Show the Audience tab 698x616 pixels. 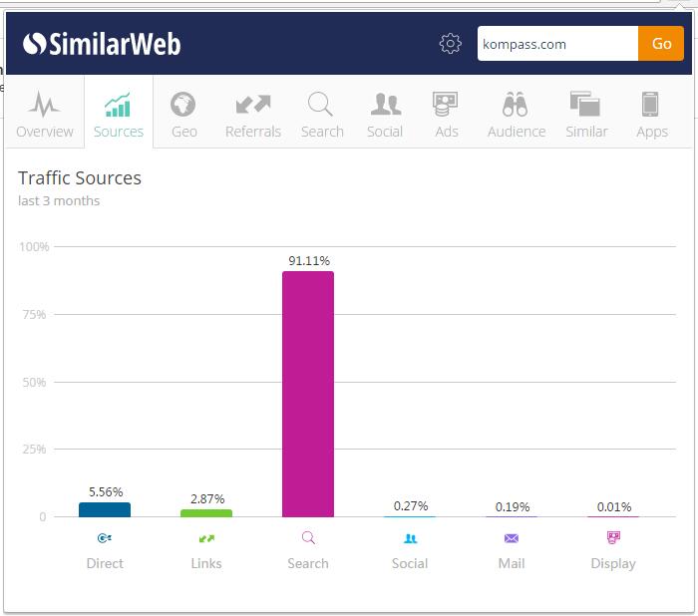[x=517, y=114]
